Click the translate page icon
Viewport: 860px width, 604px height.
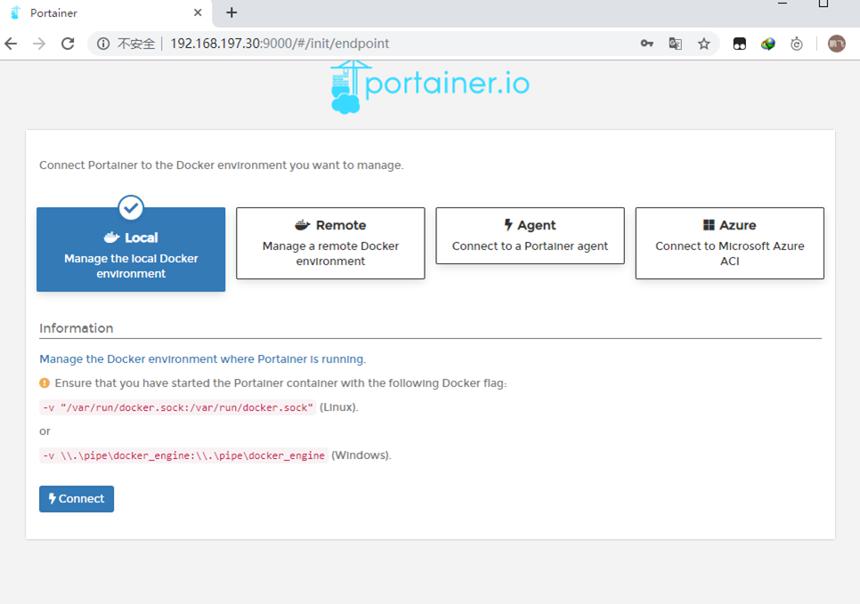[675, 43]
